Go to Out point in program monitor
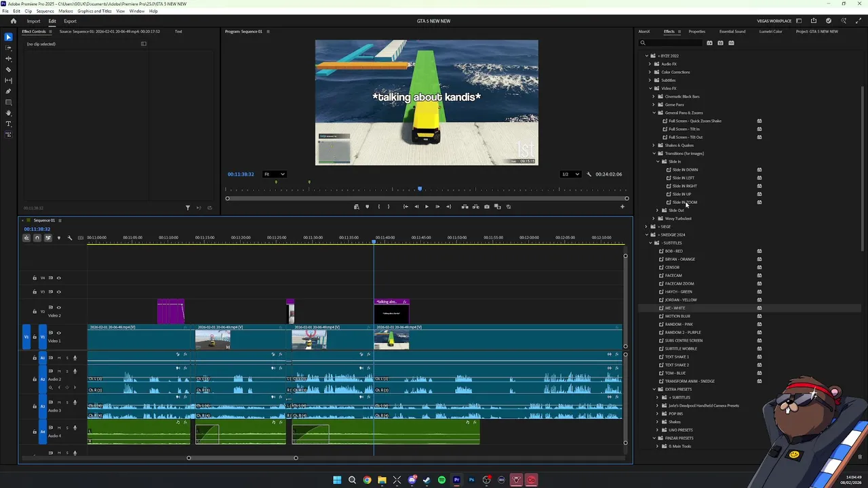The image size is (868, 488). click(448, 207)
